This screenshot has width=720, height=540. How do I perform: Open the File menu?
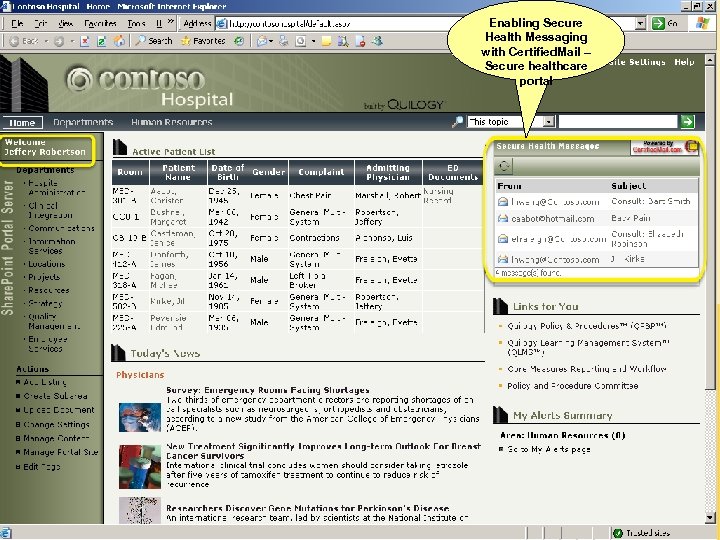[17, 23]
